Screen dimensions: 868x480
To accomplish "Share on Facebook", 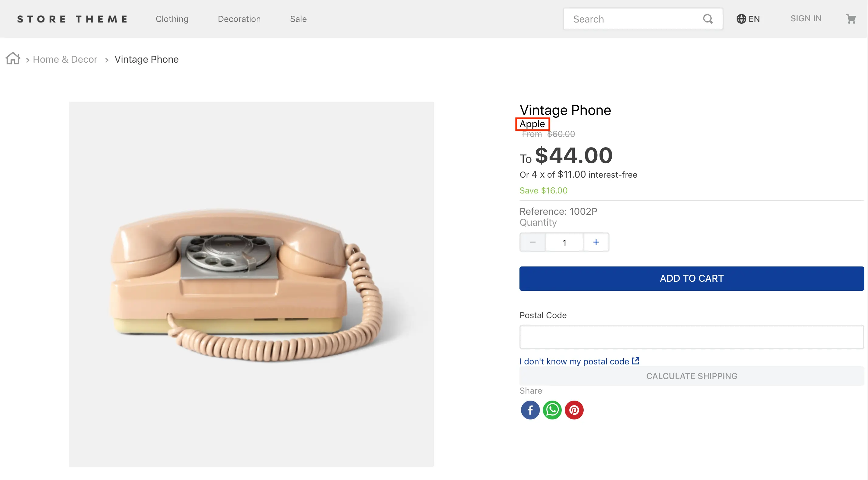I will pyautogui.click(x=530, y=410).
